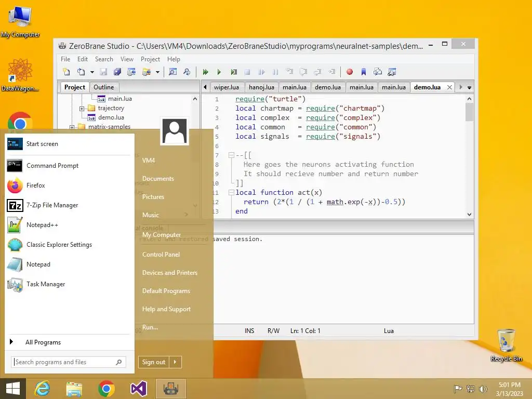
Task: Collapse the act function fold marker
Action: (x=231, y=192)
